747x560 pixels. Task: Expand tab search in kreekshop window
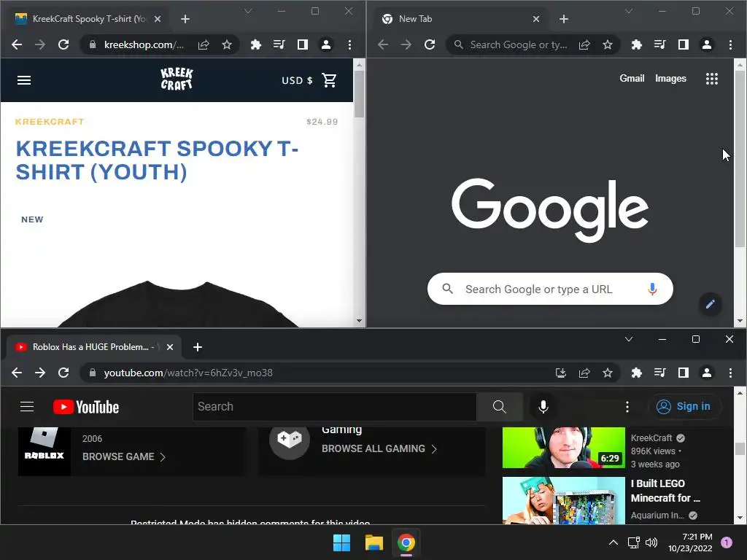point(248,11)
